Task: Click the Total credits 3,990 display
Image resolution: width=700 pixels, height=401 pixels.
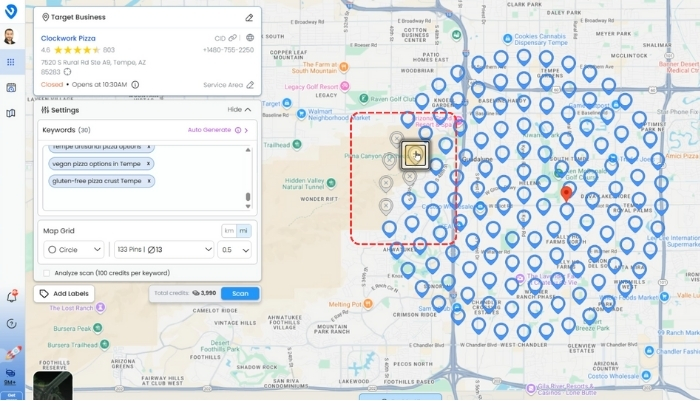Action: tap(185, 293)
